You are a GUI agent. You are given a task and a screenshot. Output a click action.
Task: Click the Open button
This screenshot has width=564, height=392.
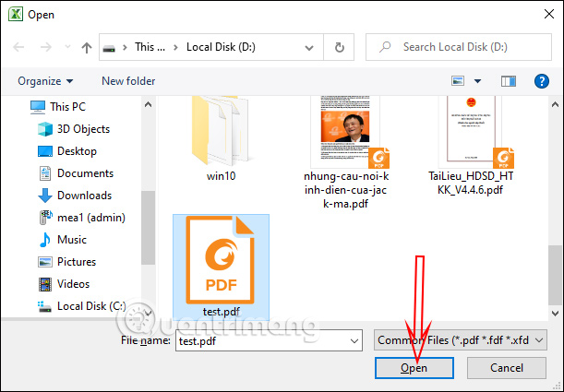(414, 368)
